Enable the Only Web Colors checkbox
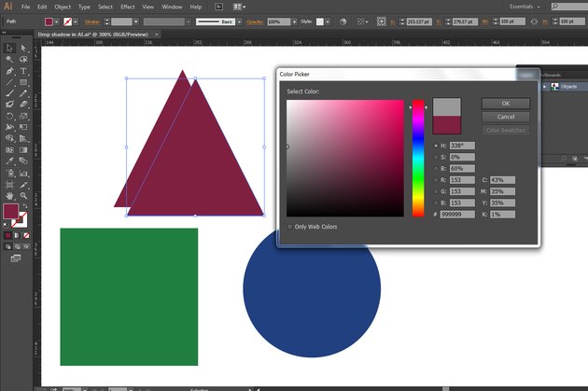Viewport: 588px width, 391px height. coord(290,227)
